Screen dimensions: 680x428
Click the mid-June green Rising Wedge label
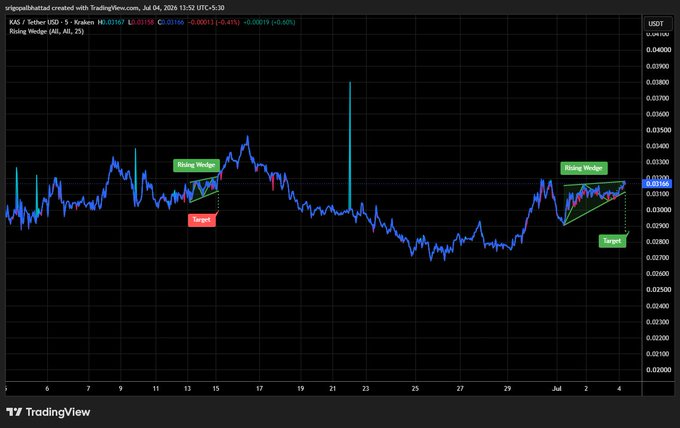pos(196,165)
